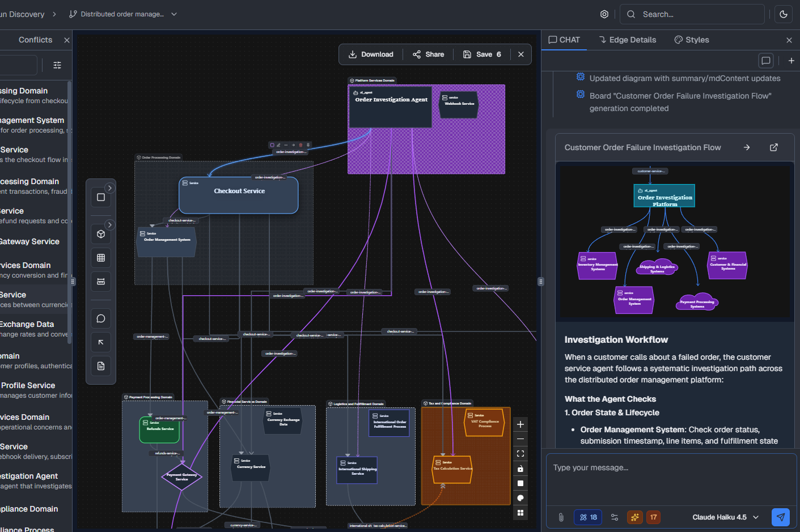The height and width of the screenshot is (532, 800).
Task: Click the sparkles AI icon in chat bar
Action: pos(635,517)
